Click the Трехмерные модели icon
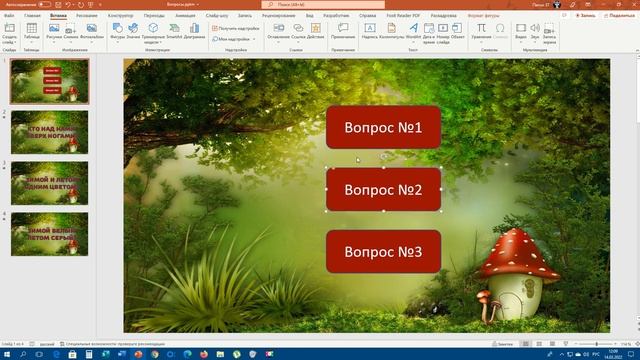 click(x=153, y=28)
